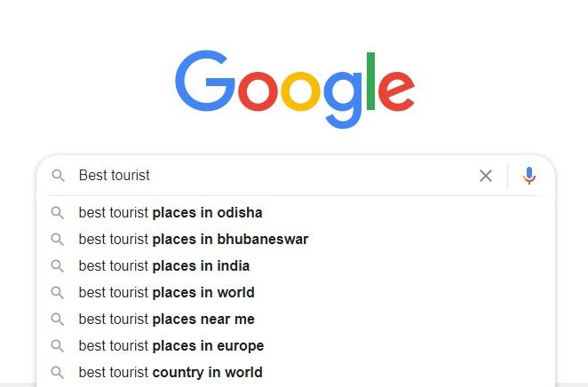Viewport: 588px width, 387px height.
Task: Pick suggestion best tourist places in india
Action: pos(296,266)
